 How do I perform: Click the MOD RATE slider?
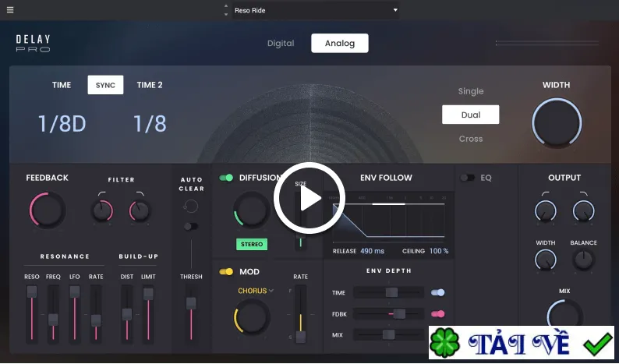[300, 314]
